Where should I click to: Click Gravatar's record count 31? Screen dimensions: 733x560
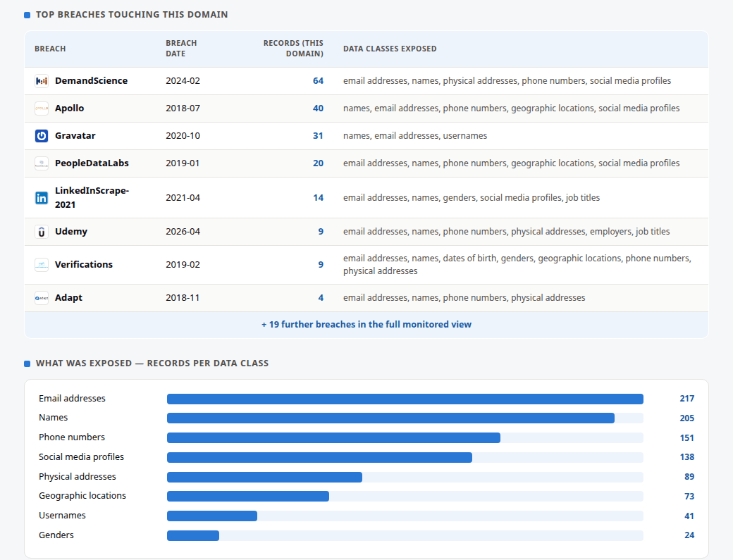pos(318,135)
